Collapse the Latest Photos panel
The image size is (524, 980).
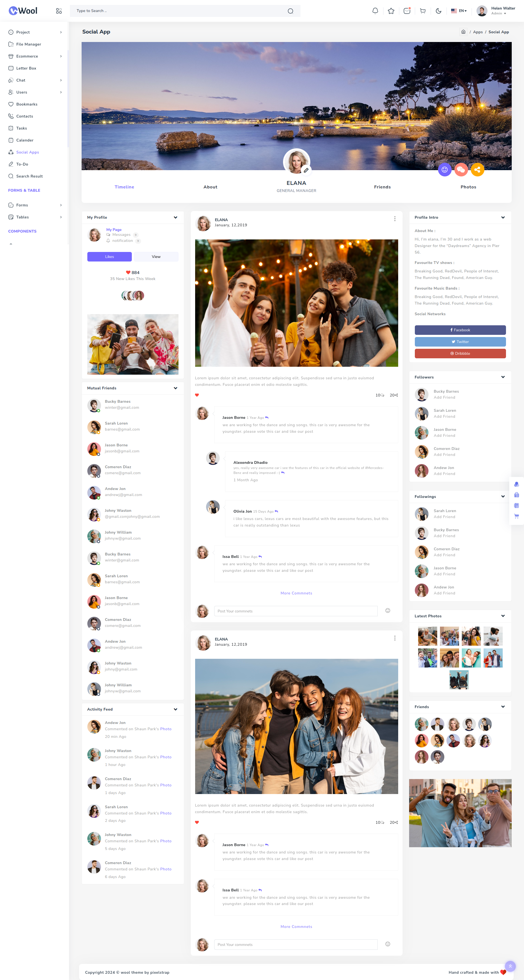coord(503,616)
